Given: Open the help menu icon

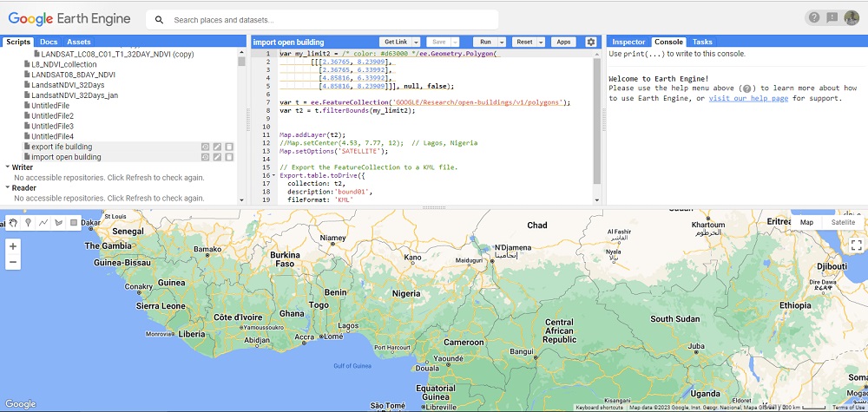Looking at the screenshot, I should (813, 17).
